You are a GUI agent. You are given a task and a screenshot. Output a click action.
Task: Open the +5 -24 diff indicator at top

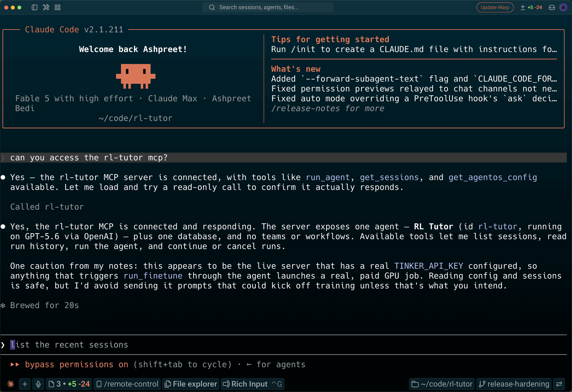(531, 7)
